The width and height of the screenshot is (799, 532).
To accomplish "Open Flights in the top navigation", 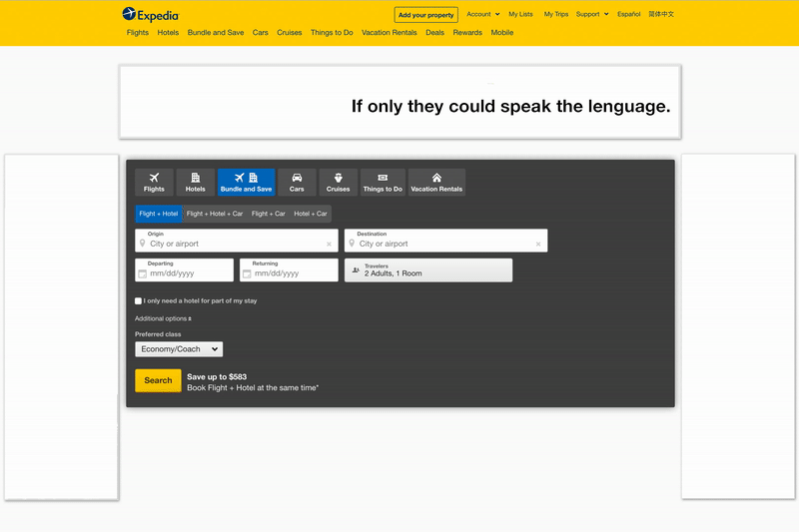I will coord(138,33).
